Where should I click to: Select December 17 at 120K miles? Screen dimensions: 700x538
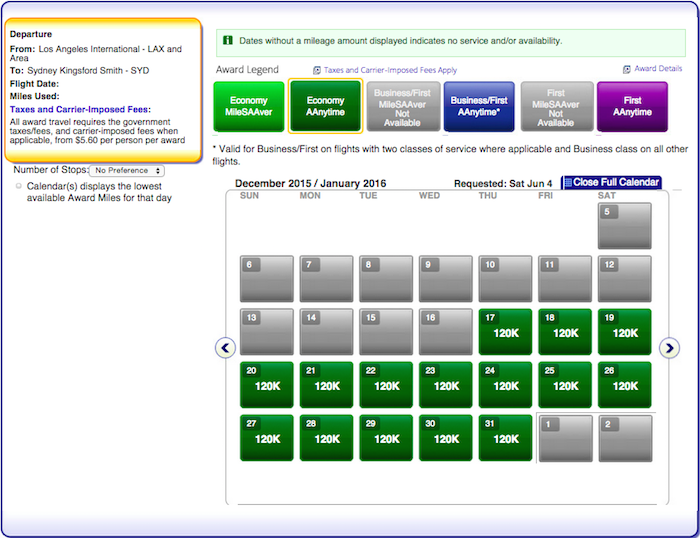pyautogui.click(x=505, y=332)
